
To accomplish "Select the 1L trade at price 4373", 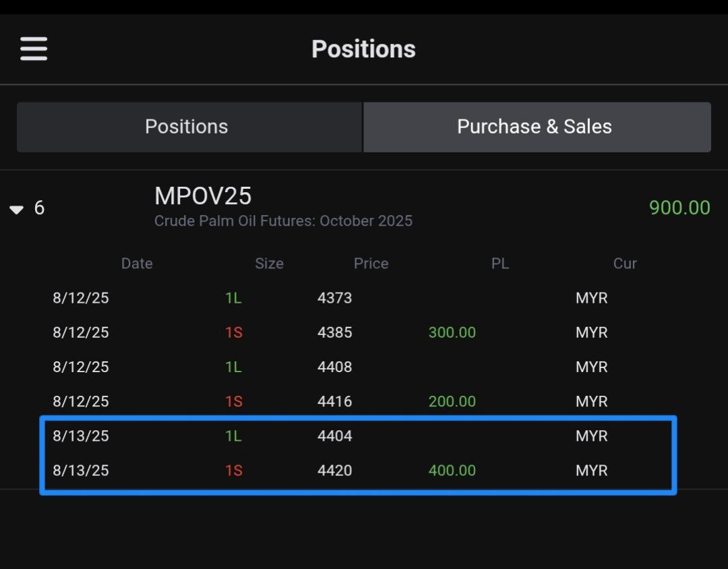I will coord(334,298).
